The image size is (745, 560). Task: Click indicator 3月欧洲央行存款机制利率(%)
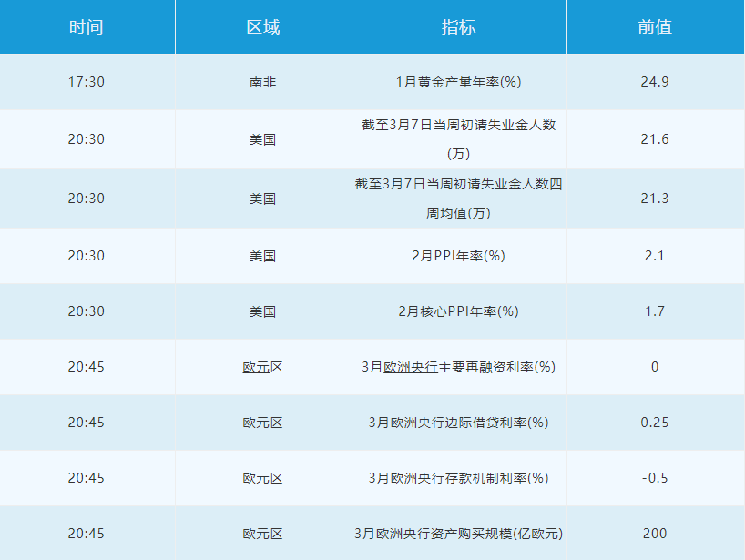pos(458,478)
